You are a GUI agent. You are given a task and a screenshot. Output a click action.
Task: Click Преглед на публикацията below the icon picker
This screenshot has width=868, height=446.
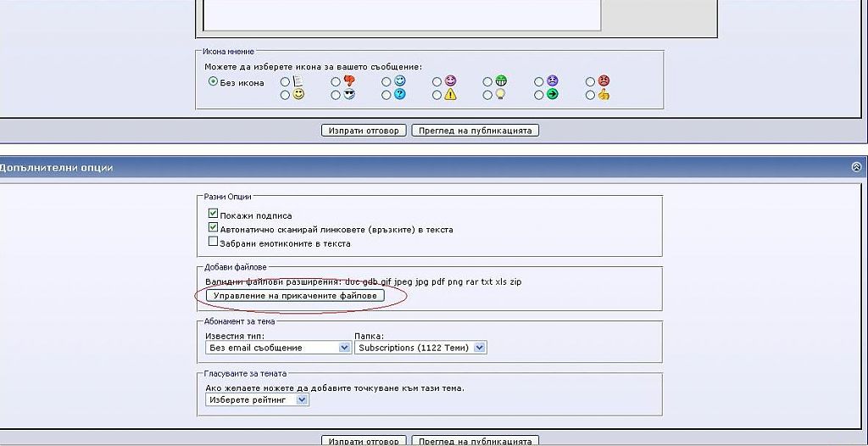pos(476,131)
